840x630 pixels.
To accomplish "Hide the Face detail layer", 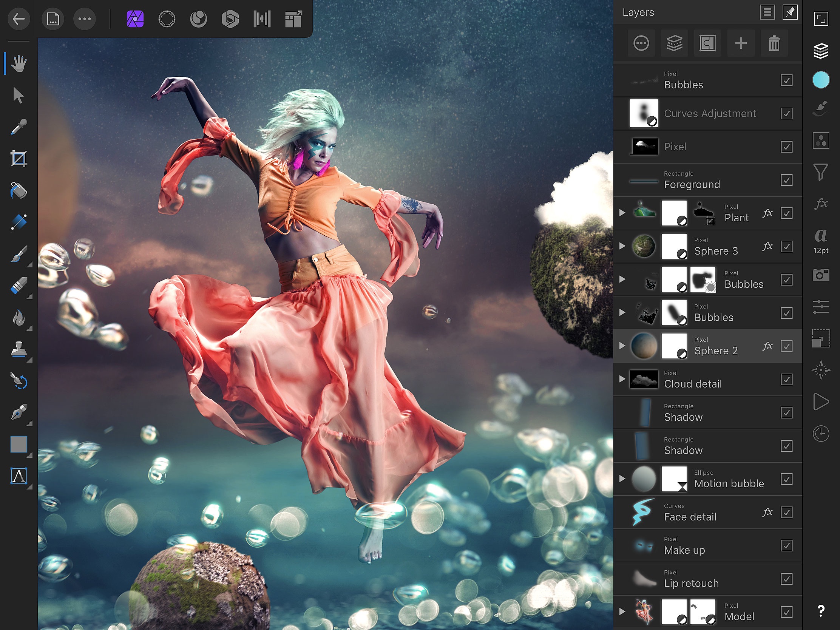I will [786, 512].
